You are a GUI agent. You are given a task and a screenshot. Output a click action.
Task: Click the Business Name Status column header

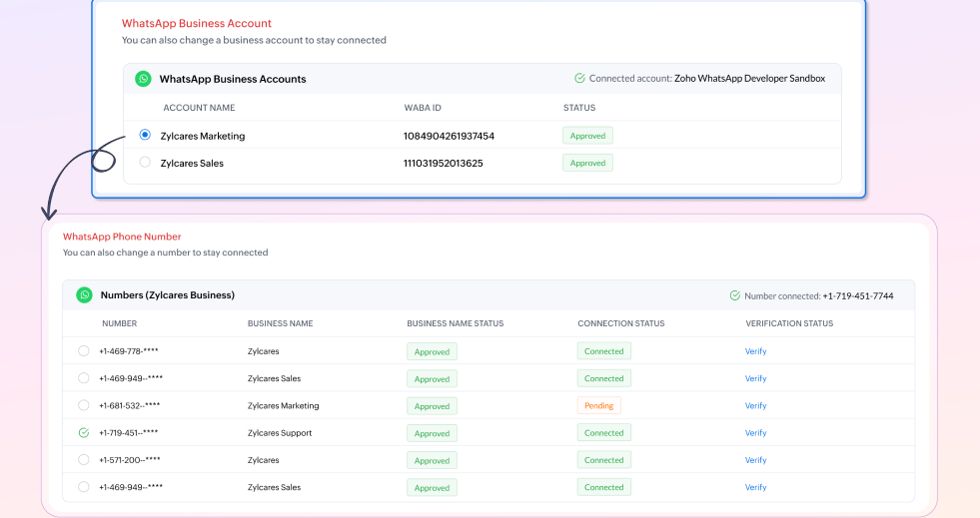455,323
